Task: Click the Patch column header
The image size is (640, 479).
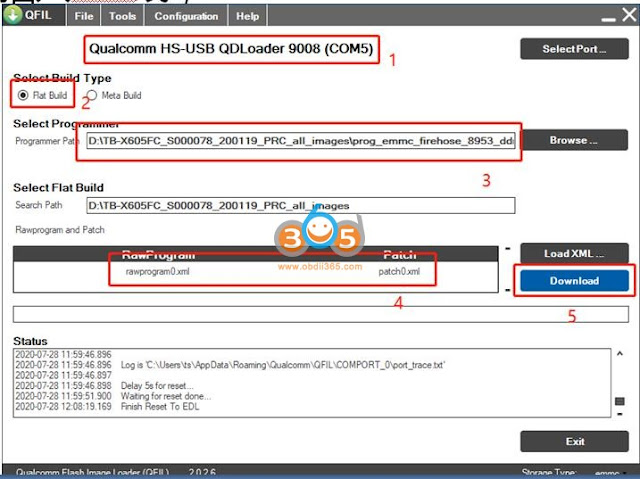Action: (x=400, y=255)
